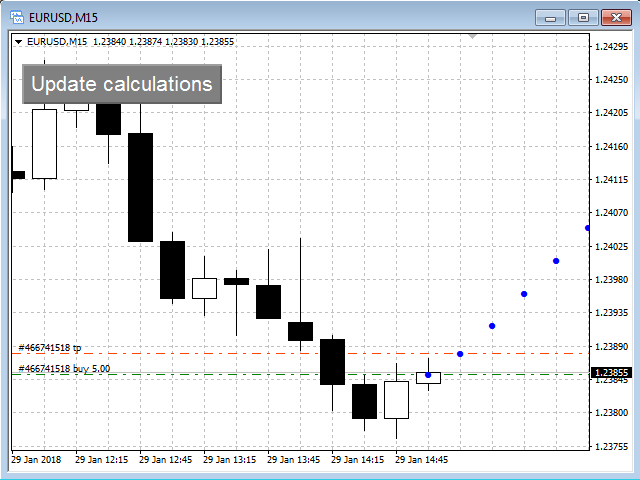Click the chart shift triangle marker at top
Viewport: 640px width, 480px height.
(x=472, y=37)
